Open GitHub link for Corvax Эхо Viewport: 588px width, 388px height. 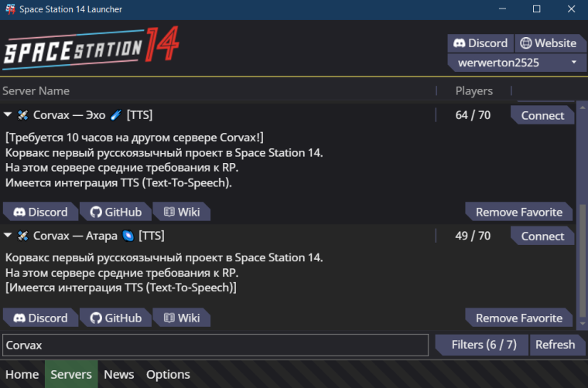tap(115, 212)
